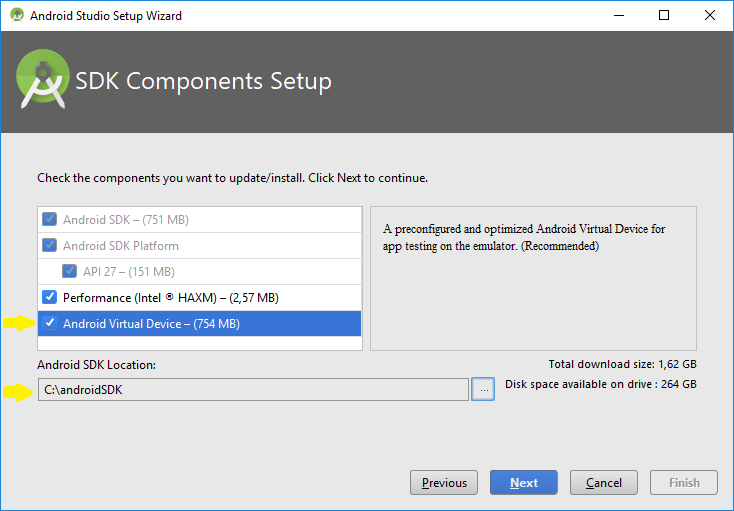The image size is (734, 511).
Task: Click the Disk space available label
Action: coord(601,384)
